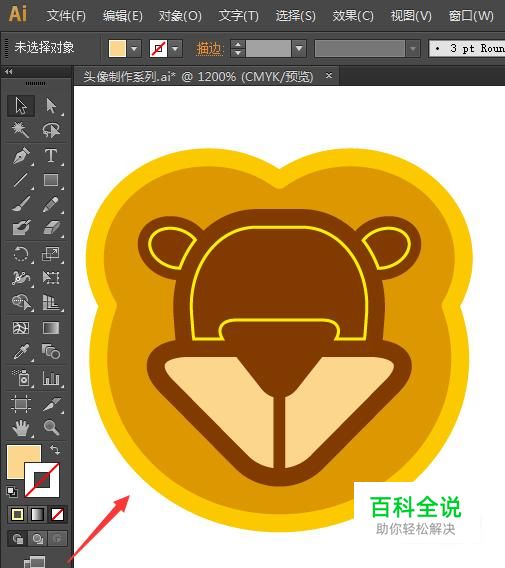Select the Scale tool
The height and width of the screenshot is (568, 505).
point(51,254)
